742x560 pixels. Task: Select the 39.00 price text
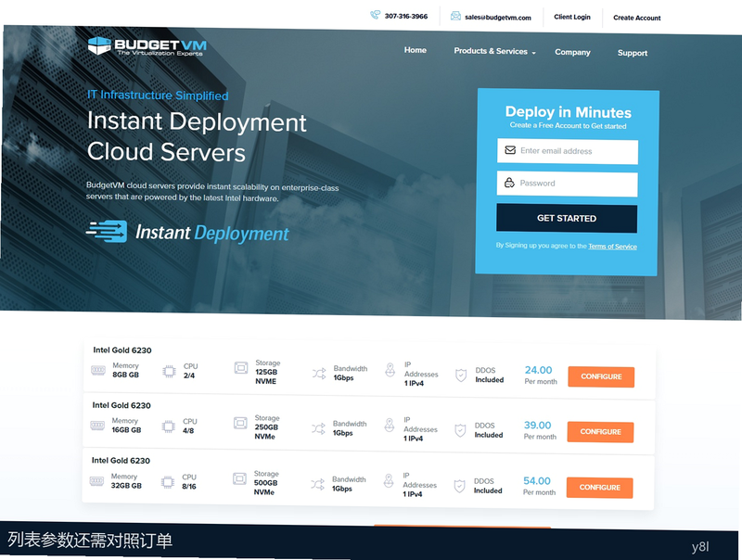538,426
